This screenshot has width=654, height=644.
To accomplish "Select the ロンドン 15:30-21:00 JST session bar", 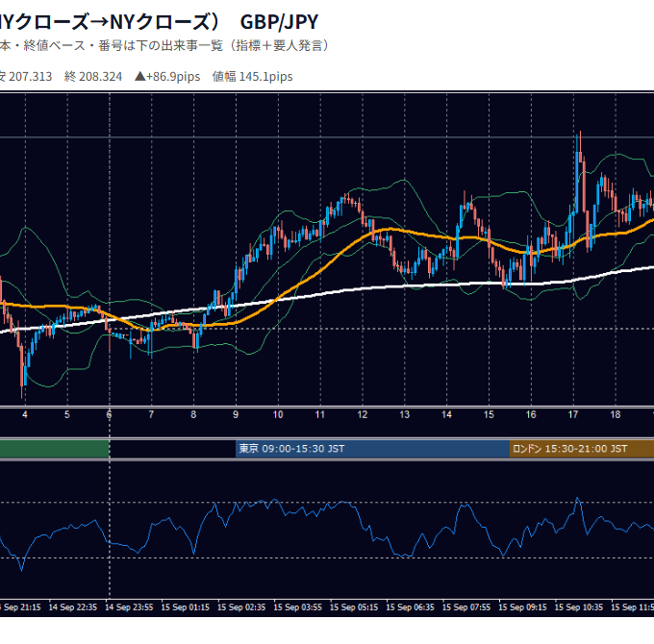I will (582, 449).
